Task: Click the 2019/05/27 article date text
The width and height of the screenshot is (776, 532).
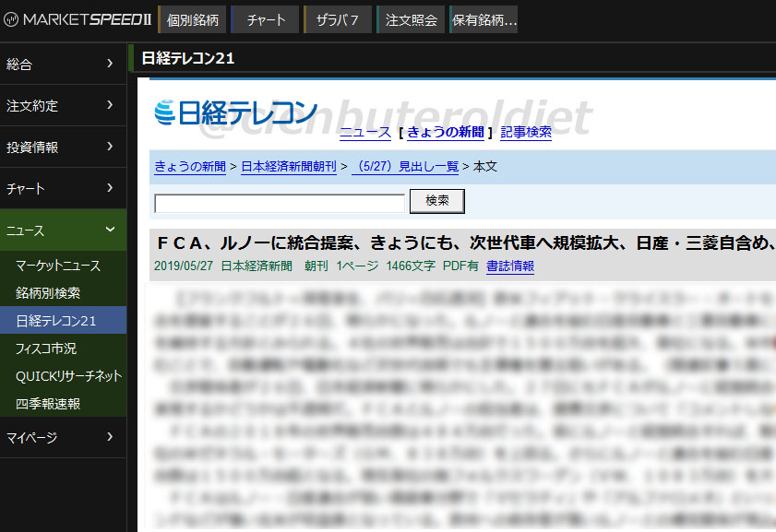Action: (x=184, y=266)
